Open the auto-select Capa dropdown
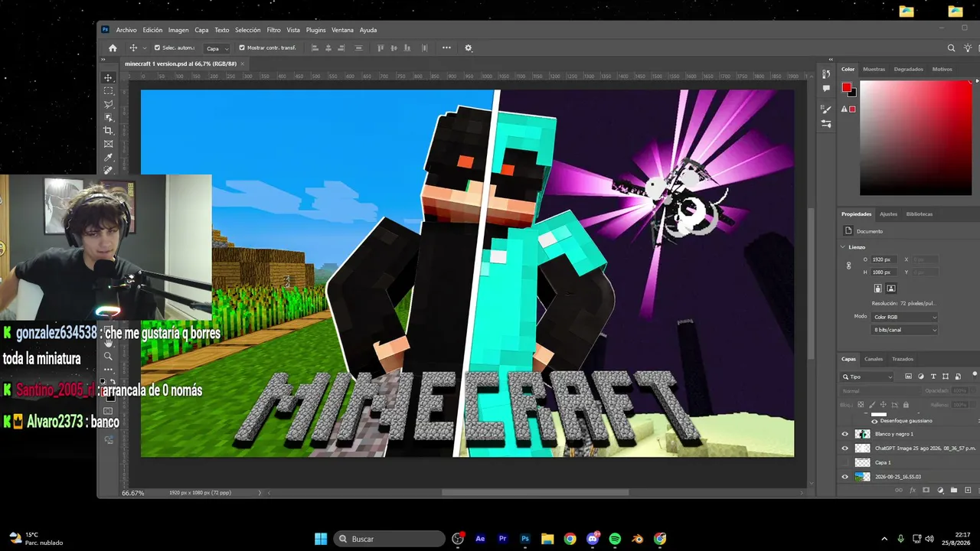 pos(217,48)
